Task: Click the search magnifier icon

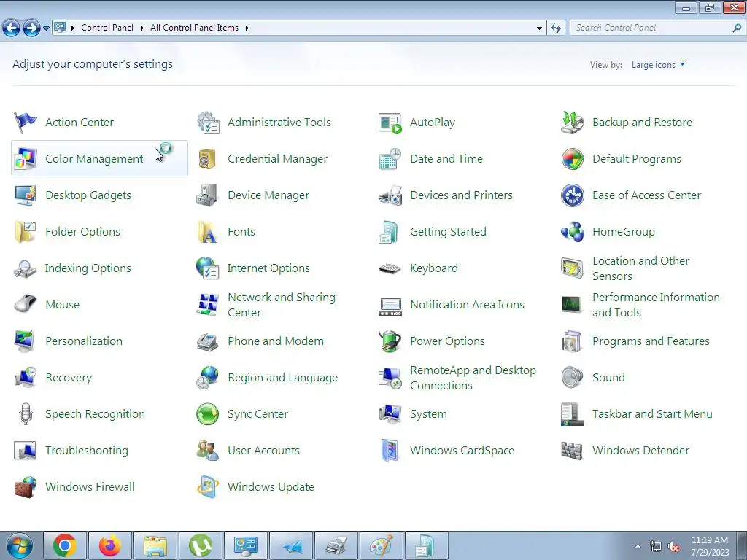Action: click(x=737, y=28)
